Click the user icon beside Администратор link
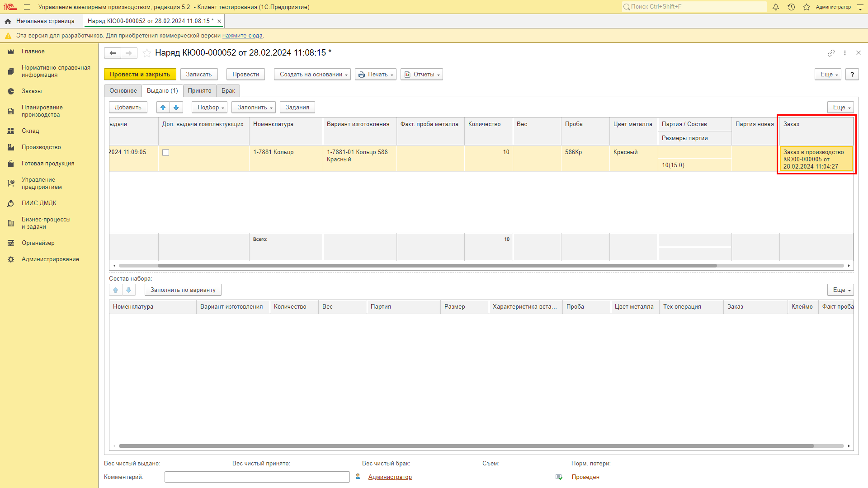 click(358, 477)
